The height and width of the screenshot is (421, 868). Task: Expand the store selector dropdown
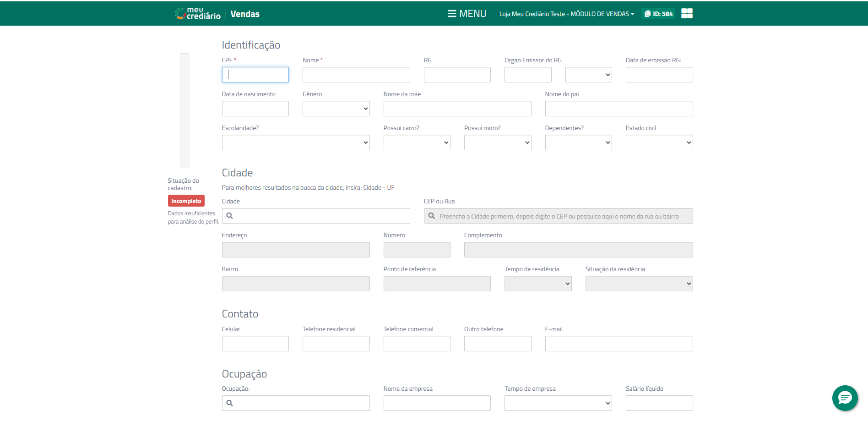[x=566, y=14]
